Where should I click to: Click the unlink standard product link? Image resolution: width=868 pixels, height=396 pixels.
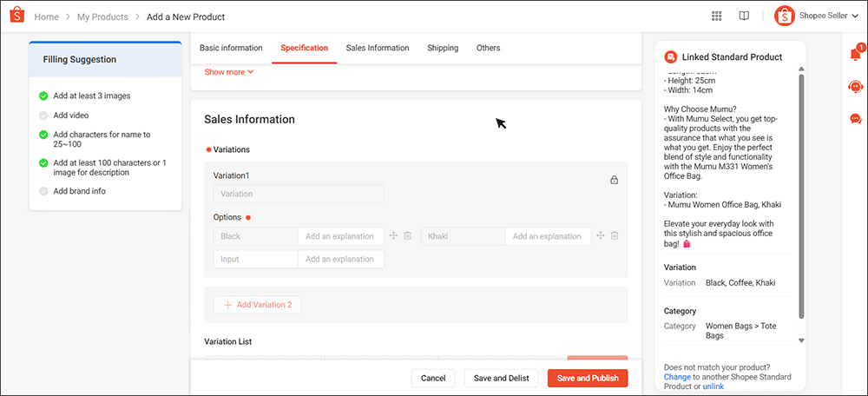(713, 386)
